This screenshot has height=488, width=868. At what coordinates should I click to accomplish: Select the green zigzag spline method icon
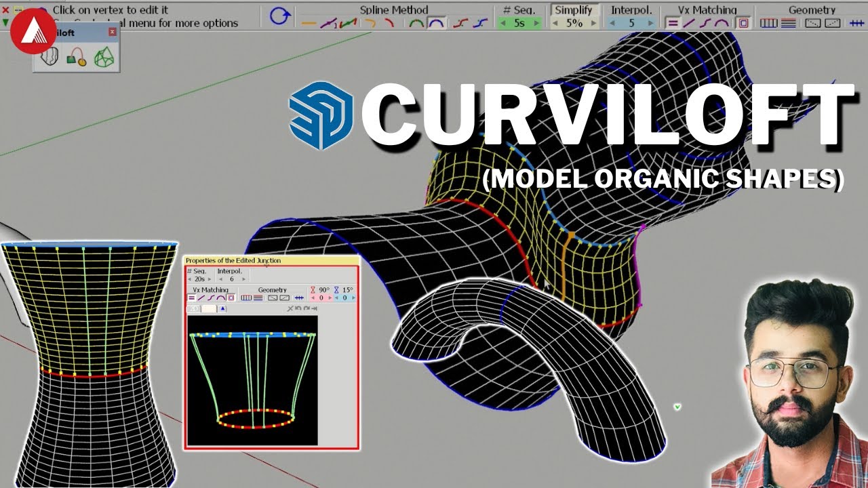coord(348,23)
